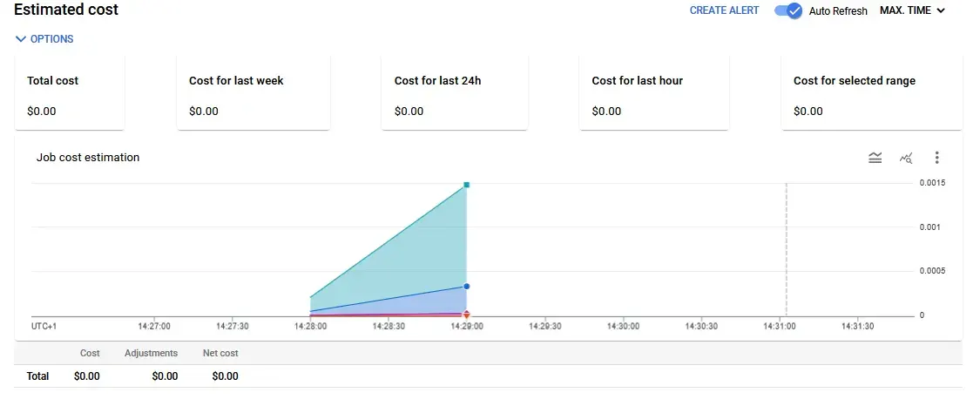980x413 pixels.
Task: Open the MAX. TIME range dropdown
Action: tap(912, 10)
